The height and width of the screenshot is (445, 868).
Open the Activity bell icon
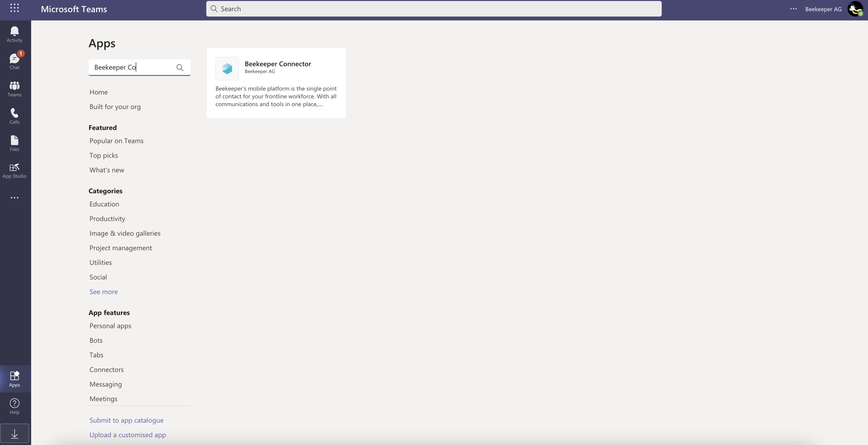click(14, 34)
